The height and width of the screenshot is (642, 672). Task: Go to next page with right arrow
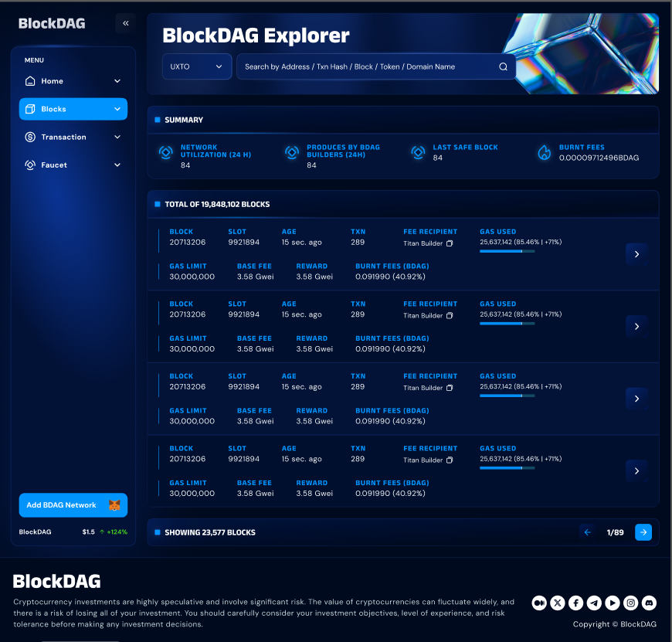pos(643,532)
